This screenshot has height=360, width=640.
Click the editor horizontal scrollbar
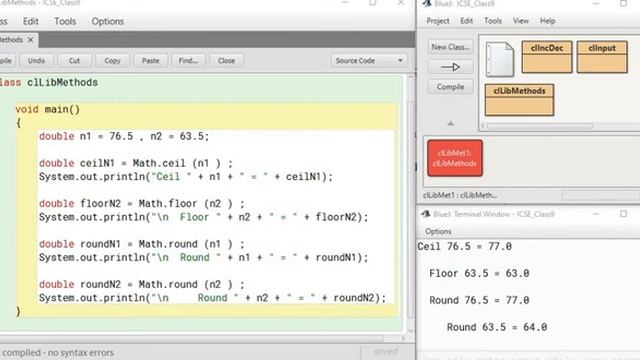(x=192, y=338)
